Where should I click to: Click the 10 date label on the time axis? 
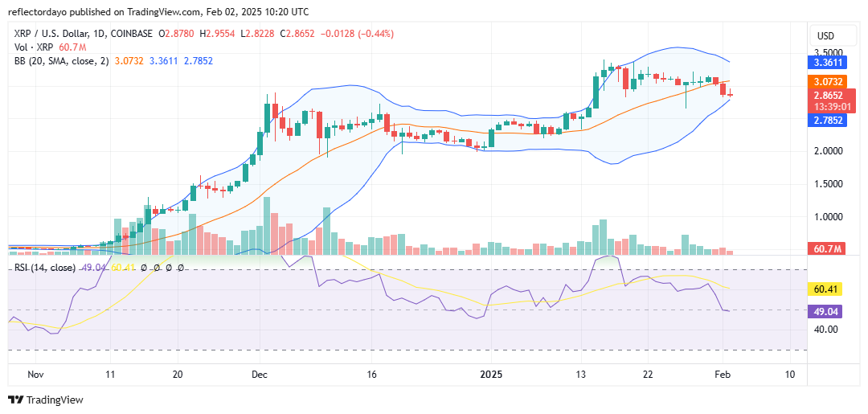pos(790,375)
